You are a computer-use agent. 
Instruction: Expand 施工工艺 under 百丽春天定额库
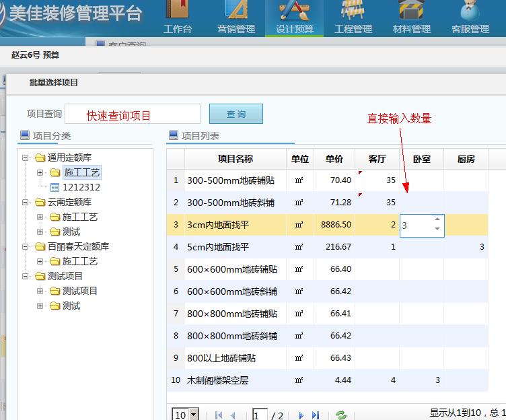tap(40, 261)
